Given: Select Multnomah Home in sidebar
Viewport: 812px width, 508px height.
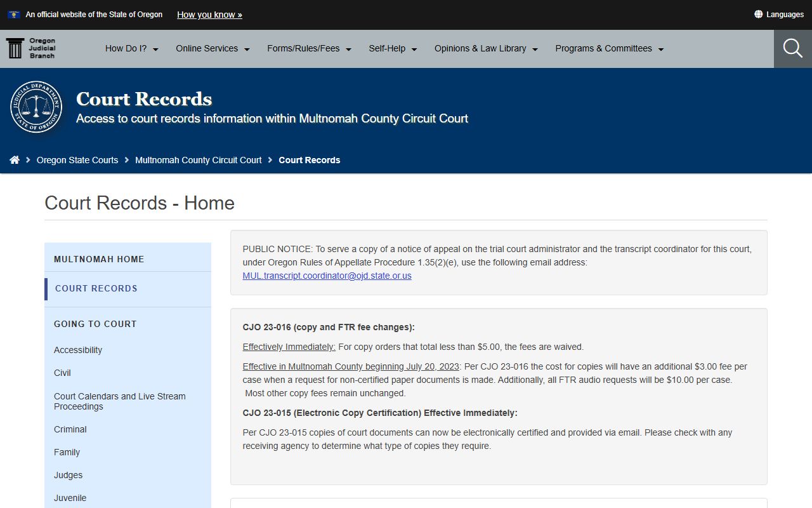Looking at the screenshot, I should tap(99, 259).
